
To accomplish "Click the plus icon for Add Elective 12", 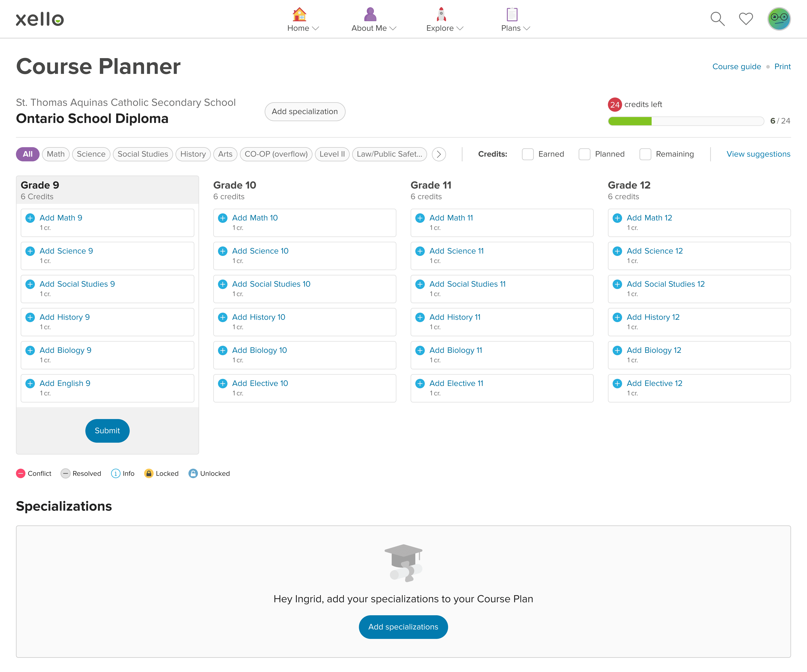I will pyautogui.click(x=617, y=384).
